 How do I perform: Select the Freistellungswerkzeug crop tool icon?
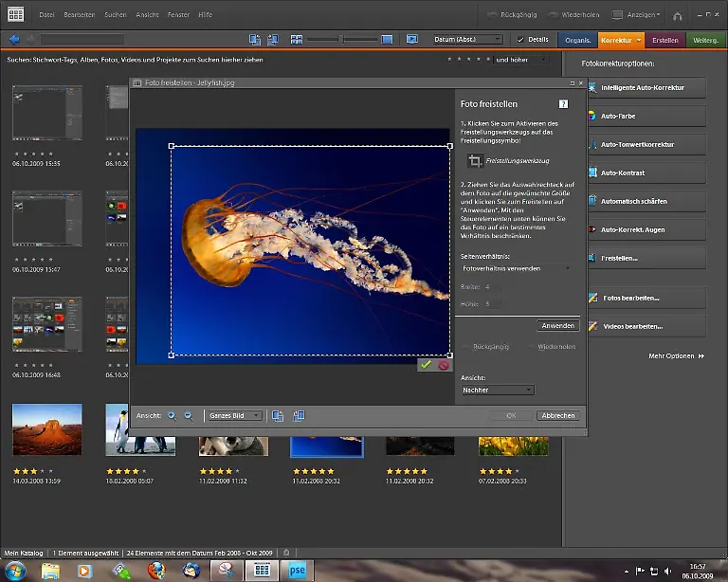tap(476, 161)
